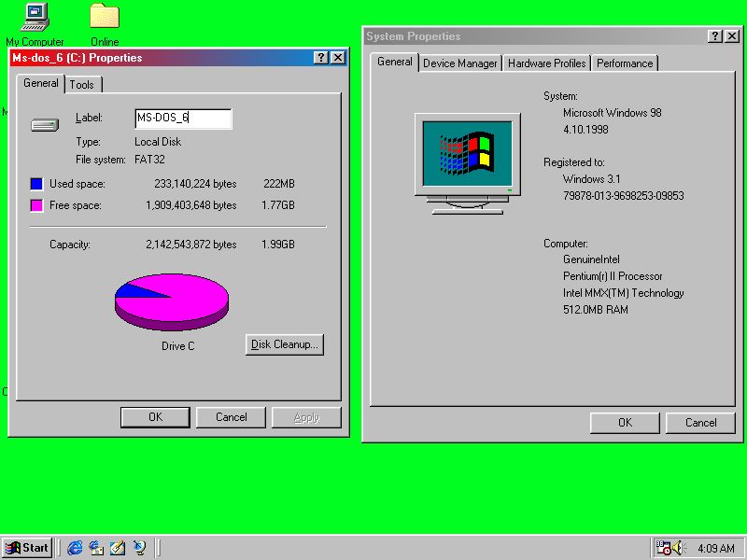Click the help question mark in drive Properties

(x=321, y=58)
